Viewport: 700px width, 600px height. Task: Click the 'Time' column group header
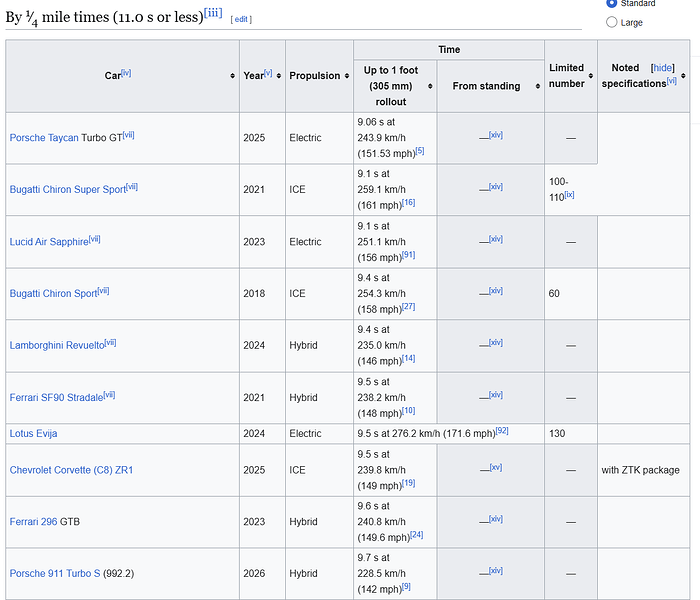pyautogui.click(x=449, y=50)
